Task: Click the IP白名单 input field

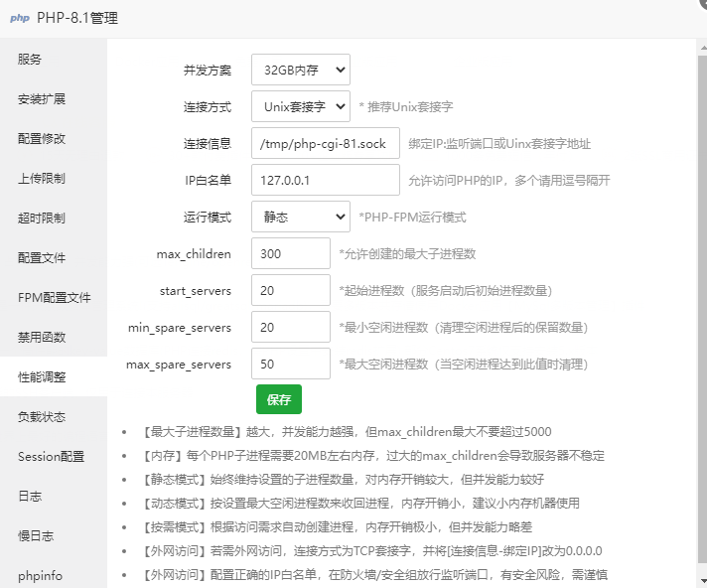Action: (326, 180)
